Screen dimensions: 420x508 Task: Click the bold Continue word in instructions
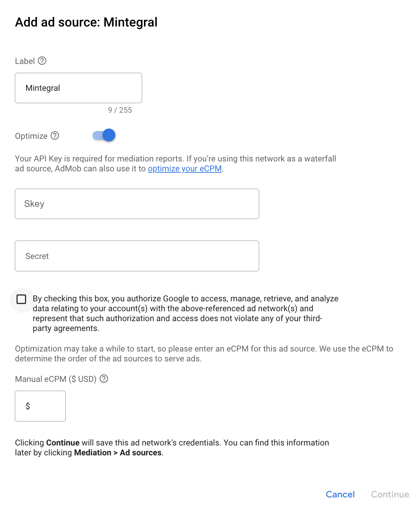[62, 443]
